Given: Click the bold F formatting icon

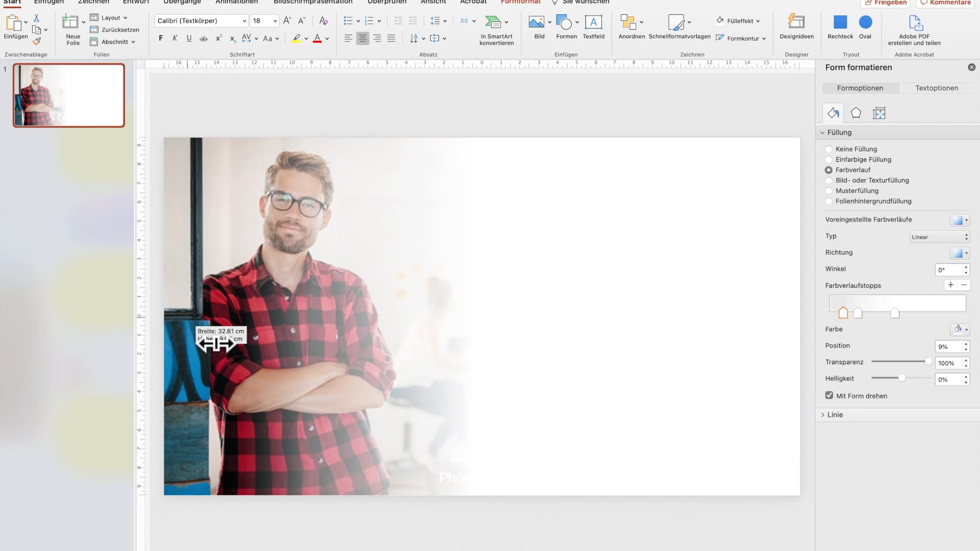Looking at the screenshot, I should click(x=161, y=38).
